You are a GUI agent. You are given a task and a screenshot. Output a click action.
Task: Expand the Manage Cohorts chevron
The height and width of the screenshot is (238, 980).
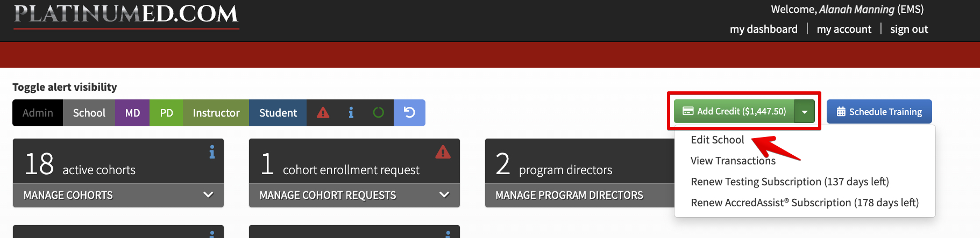pyautogui.click(x=208, y=194)
